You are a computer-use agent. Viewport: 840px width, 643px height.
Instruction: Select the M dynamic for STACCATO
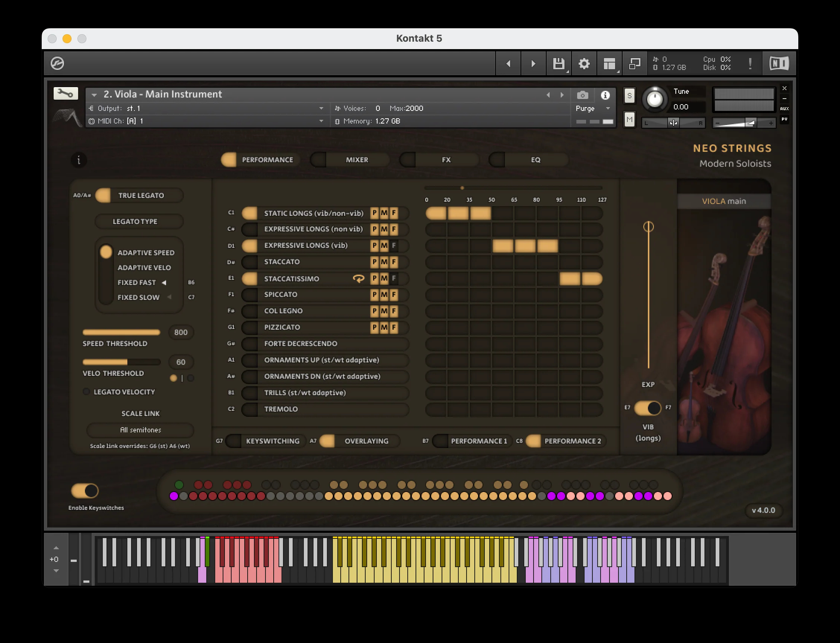[x=384, y=262]
